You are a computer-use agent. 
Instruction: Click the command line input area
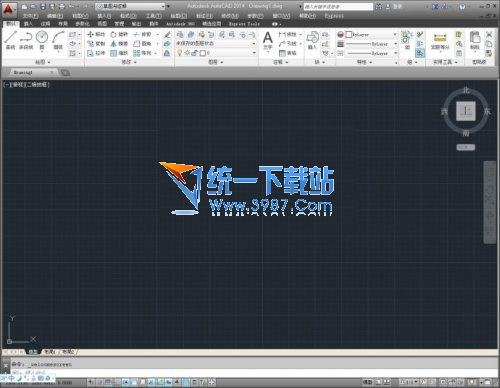pyautogui.click(x=253, y=372)
